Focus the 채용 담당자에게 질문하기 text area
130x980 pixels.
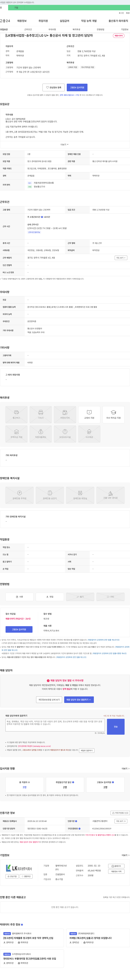point(55,725)
